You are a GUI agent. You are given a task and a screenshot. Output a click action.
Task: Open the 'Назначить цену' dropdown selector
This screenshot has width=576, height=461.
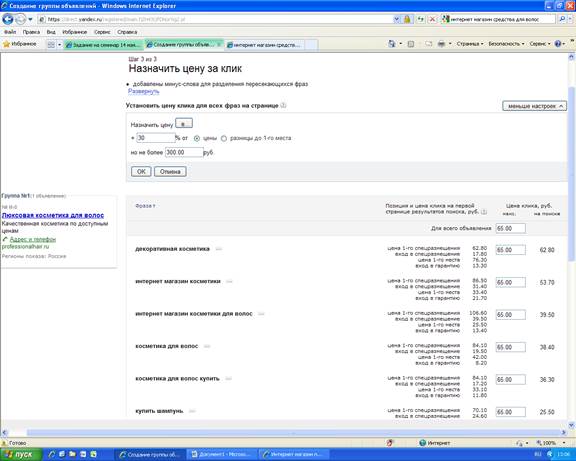(x=184, y=124)
